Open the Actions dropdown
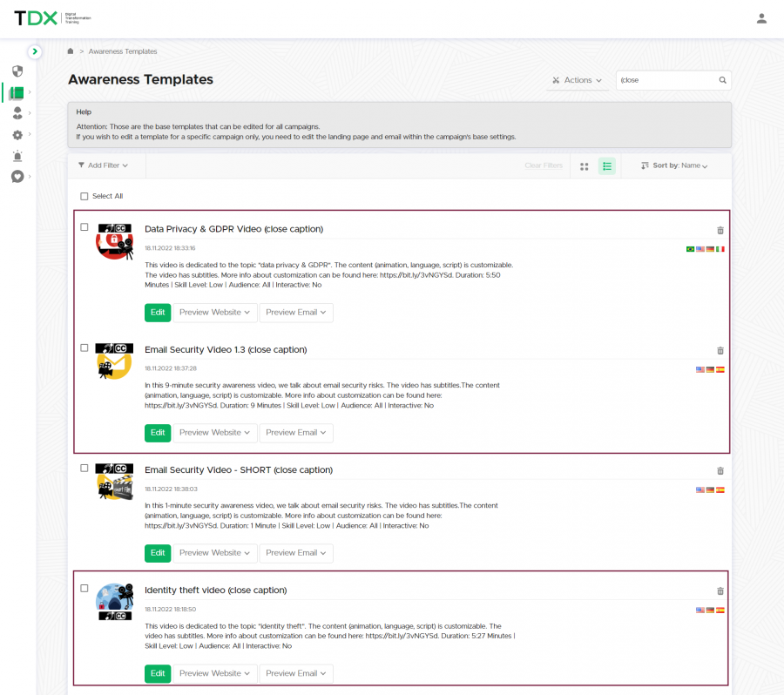The height and width of the screenshot is (695, 784). 577,80
